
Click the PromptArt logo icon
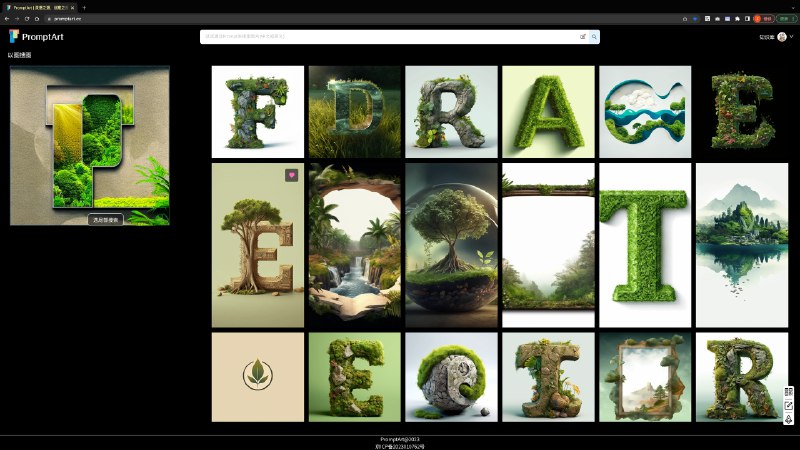(x=14, y=36)
